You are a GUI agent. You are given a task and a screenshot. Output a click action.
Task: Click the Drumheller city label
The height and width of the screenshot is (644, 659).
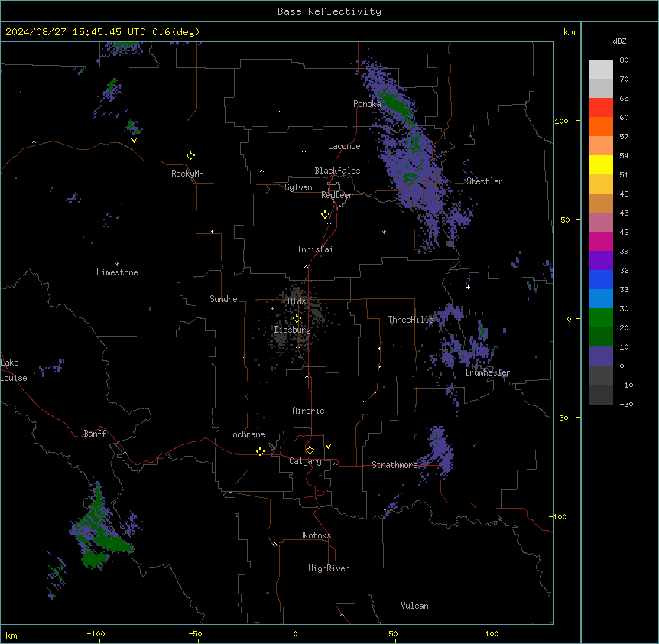click(x=488, y=372)
